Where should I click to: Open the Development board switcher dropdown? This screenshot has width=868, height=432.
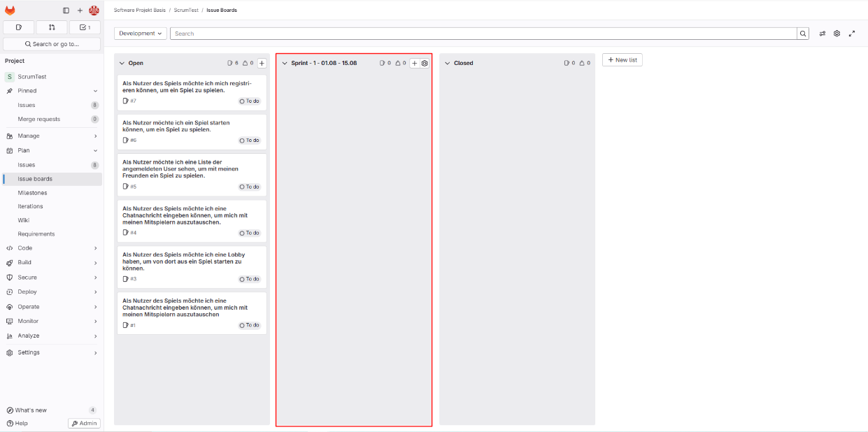pos(141,34)
